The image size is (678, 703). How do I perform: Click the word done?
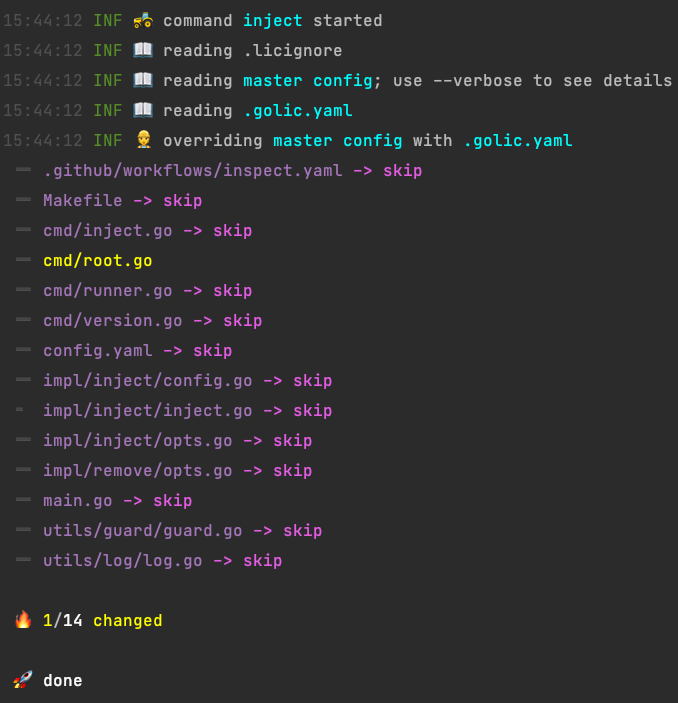(x=63, y=681)
